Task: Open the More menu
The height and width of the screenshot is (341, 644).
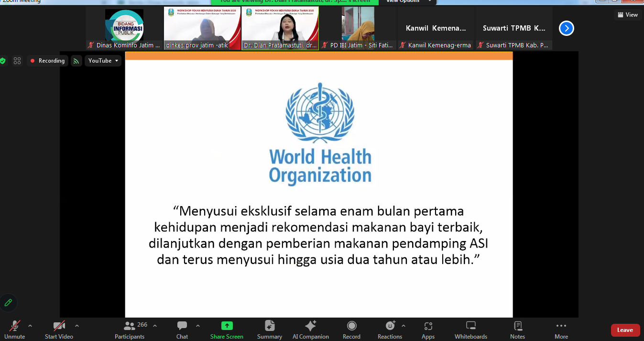Action: (x=560, y=330)
